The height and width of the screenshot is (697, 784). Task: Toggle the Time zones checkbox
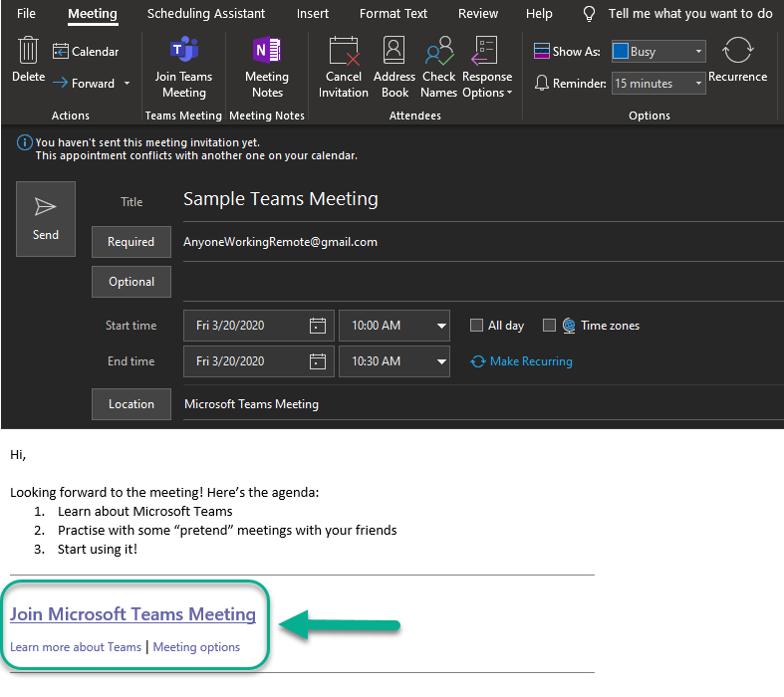pyautogui.click(x=549, y=326)
